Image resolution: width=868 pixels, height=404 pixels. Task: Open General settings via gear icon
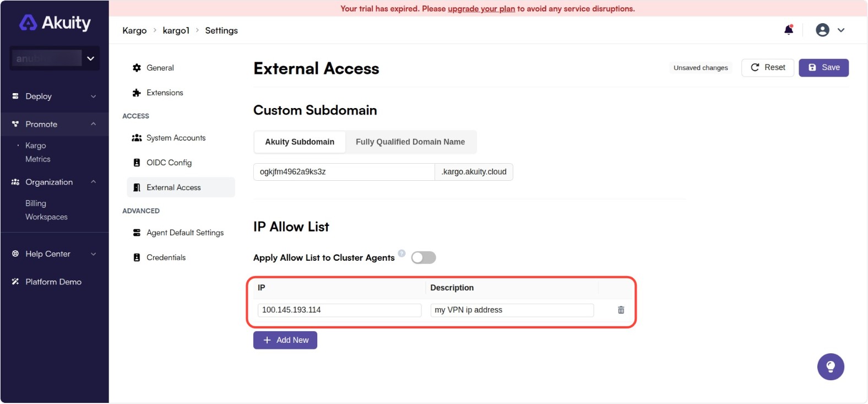click(x=137, y=67)
